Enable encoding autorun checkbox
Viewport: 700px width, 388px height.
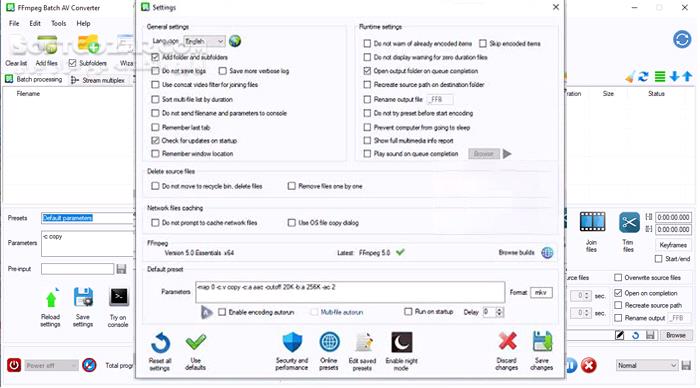(222, 312)
